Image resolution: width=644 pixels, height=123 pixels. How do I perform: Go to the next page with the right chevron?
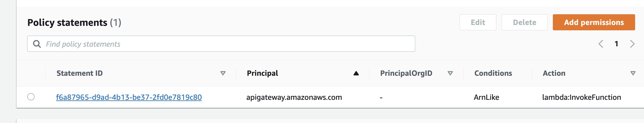coord(632,44)
